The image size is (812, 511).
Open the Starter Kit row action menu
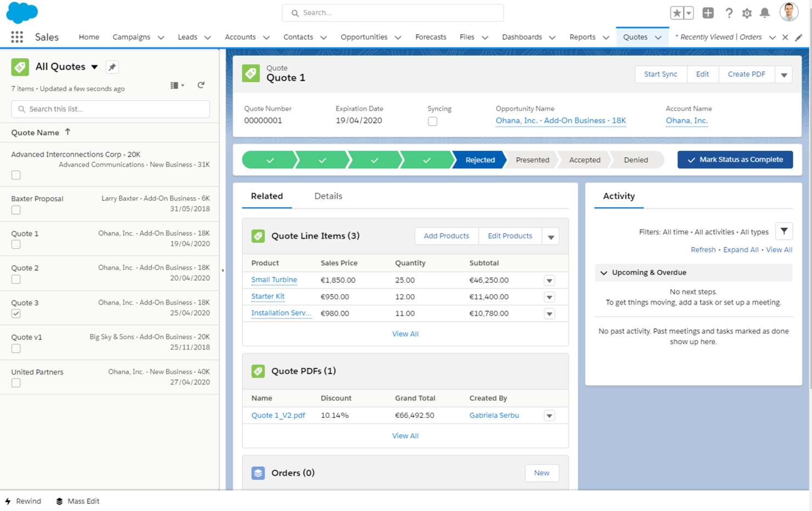tap(549, 297)
